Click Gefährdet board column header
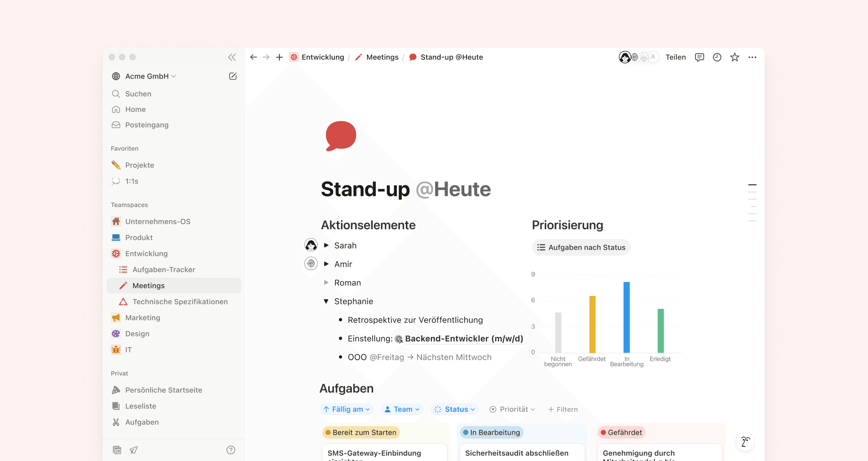 pyautogui.click(x=621, y=432)
